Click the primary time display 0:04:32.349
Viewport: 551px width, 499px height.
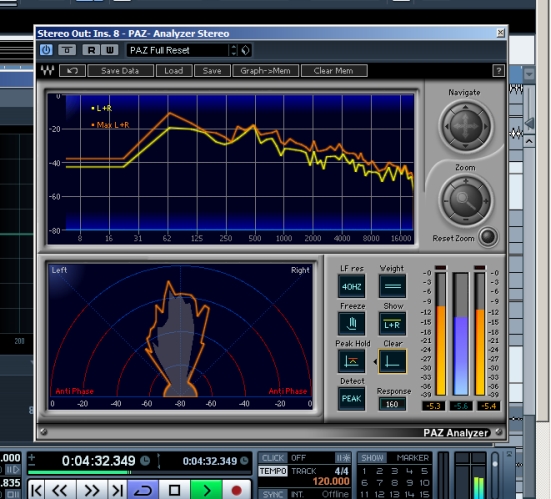[99, 461]
